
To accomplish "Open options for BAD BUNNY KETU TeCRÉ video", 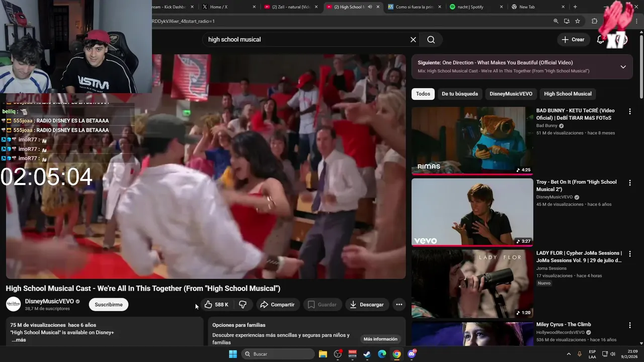I will pos(630,111).
